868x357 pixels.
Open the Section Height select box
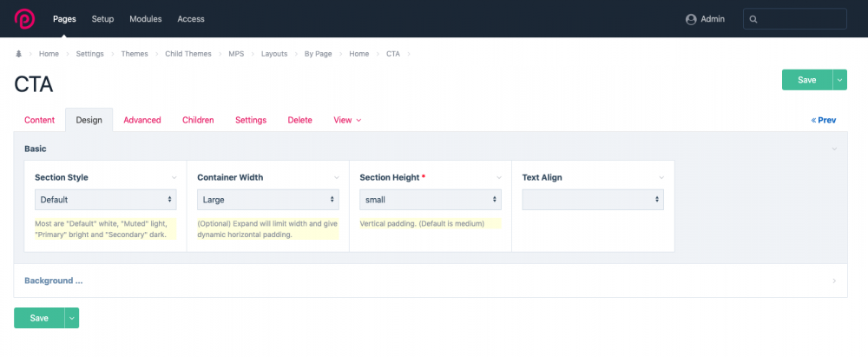[x=431, y=200]
